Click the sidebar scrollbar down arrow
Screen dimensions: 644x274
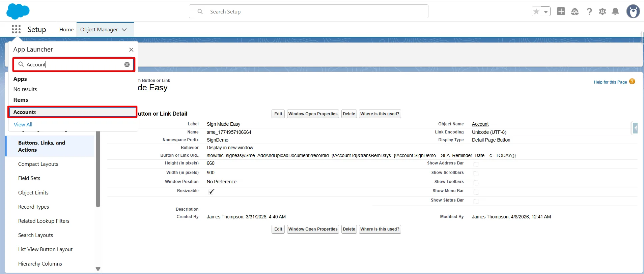point(98,269)
